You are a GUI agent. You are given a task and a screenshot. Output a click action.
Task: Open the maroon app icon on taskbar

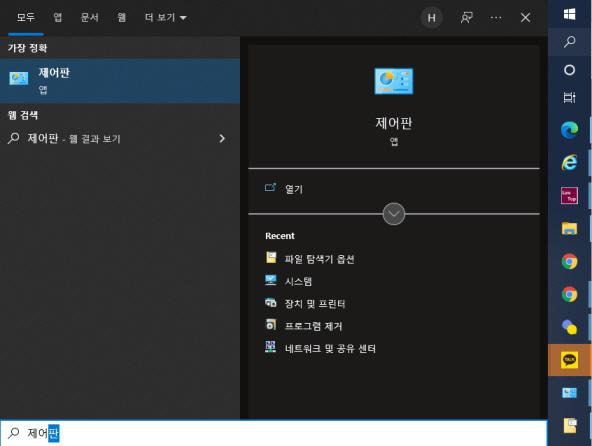pos(569,196)
